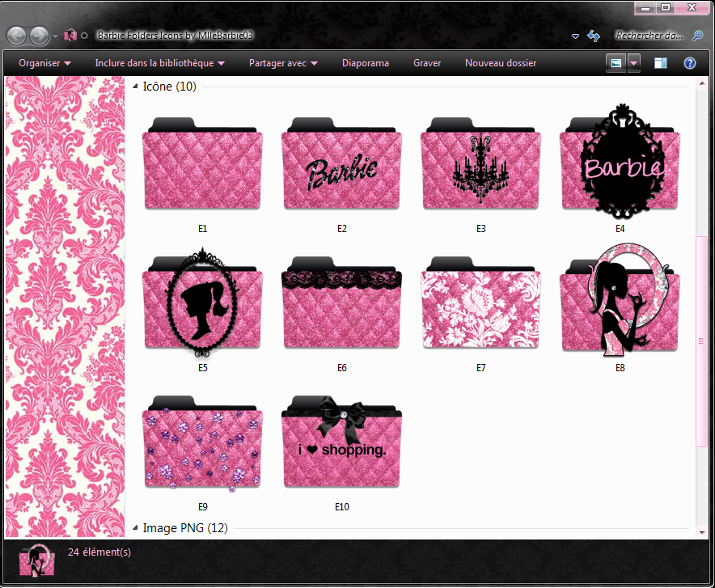The width and height of the screenshot is (715, 588).
Task: Click the Back navigation arrow
Action: click(17, 36)
